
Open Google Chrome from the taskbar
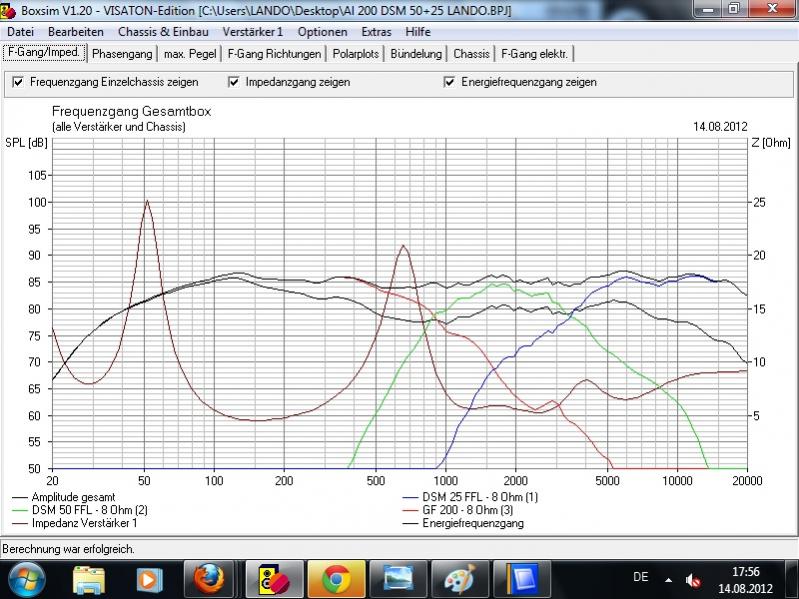click(x=336, y=580)
